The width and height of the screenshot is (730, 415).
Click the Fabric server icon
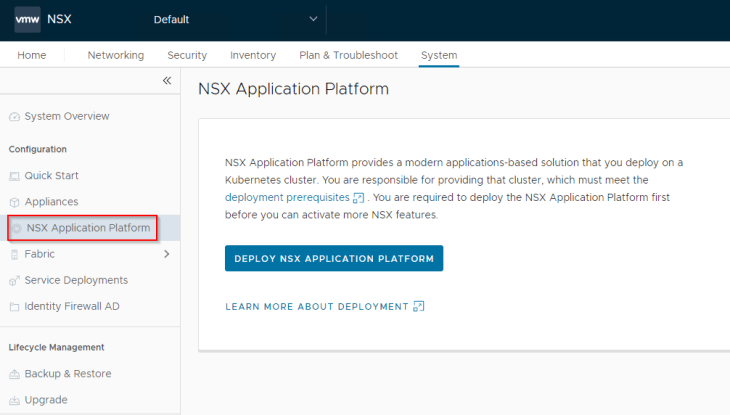point(14,254)
